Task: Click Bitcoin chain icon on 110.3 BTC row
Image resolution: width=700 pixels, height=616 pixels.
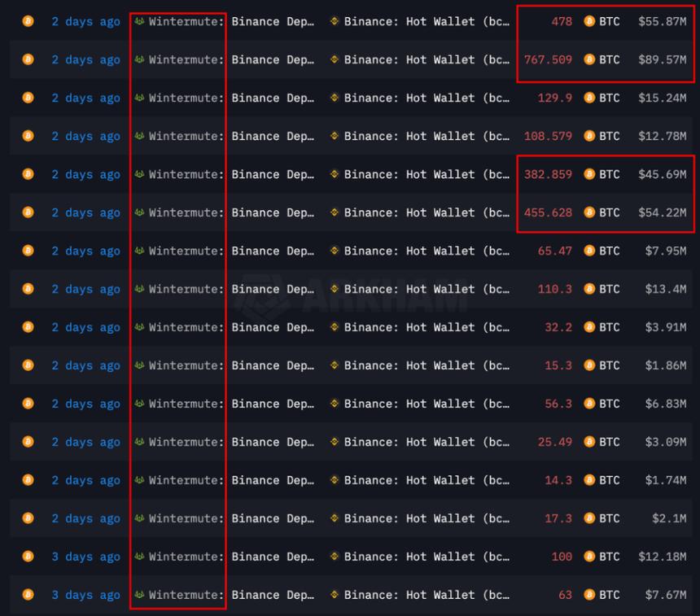Action: (x=28, y=289)
